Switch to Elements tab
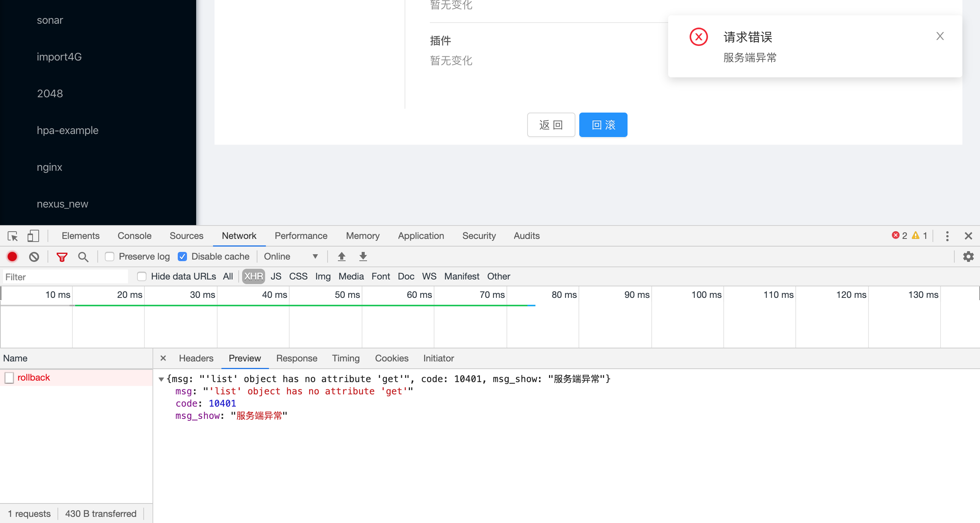 pyautogui.click(x=80, y=236)
